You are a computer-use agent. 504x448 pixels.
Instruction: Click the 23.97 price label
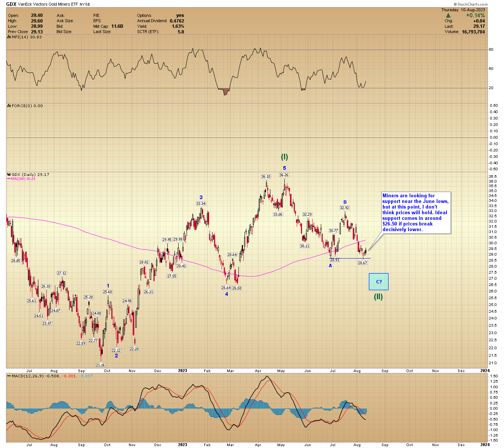pos(47,324)
